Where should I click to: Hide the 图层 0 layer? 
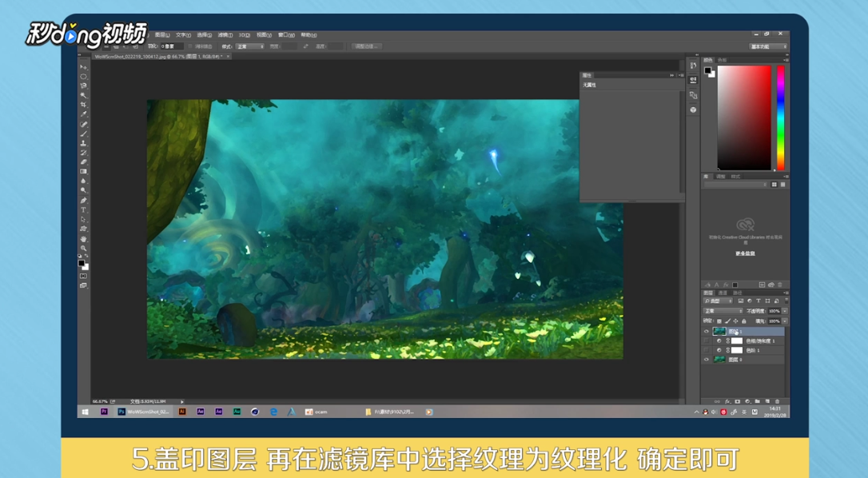[707, 360]
